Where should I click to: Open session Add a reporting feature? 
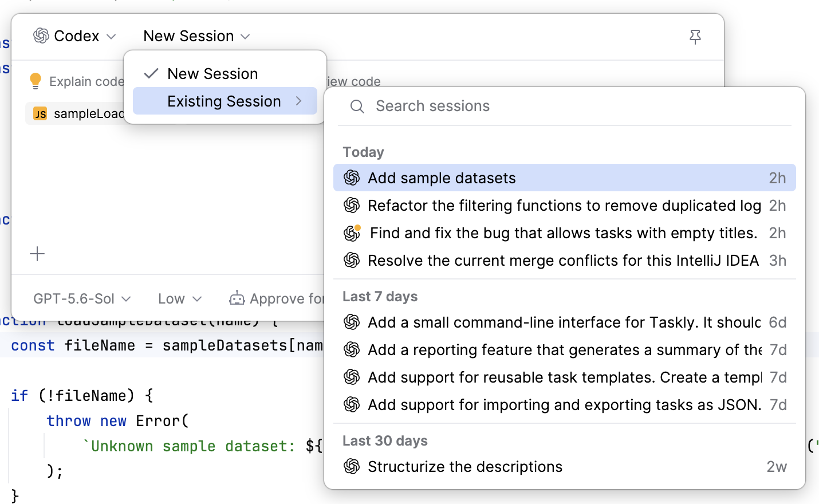[x=565, y=350]
